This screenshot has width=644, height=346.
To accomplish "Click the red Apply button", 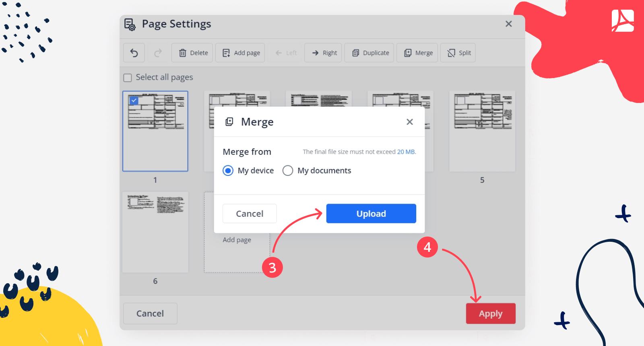I will click(491, 313).
